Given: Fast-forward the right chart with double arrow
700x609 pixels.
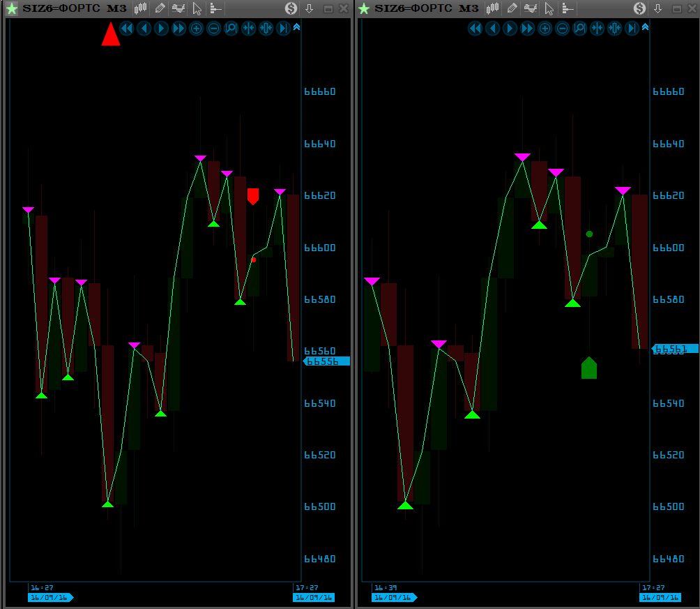Looking at the screenshot, I should pyautogui.click(x=527, y=29).
